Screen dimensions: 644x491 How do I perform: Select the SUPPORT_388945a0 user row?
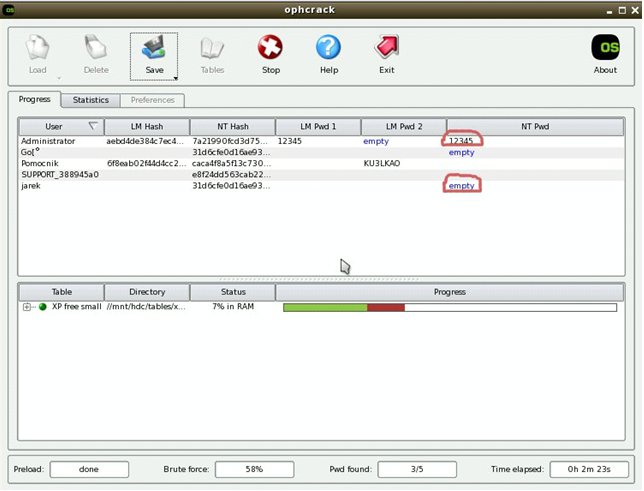click(x=322, y=175)
